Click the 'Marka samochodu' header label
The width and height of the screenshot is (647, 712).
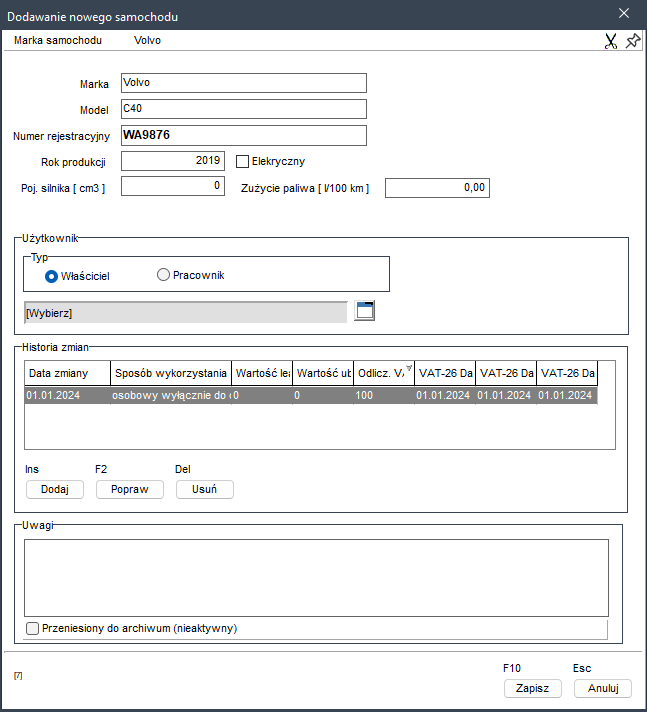(58, 40)
